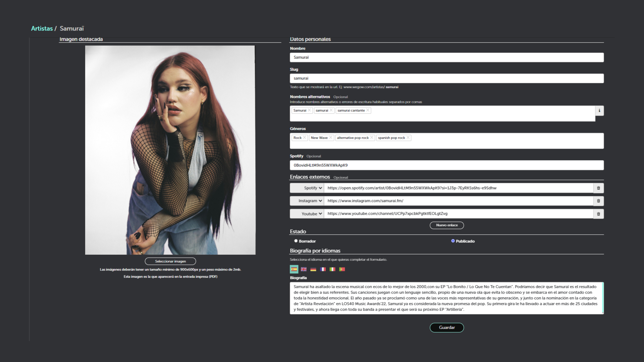Image resolution: width=644 pixels, height=362 pixels.
Task: Select the German flag for the biography
Action: 313,269
